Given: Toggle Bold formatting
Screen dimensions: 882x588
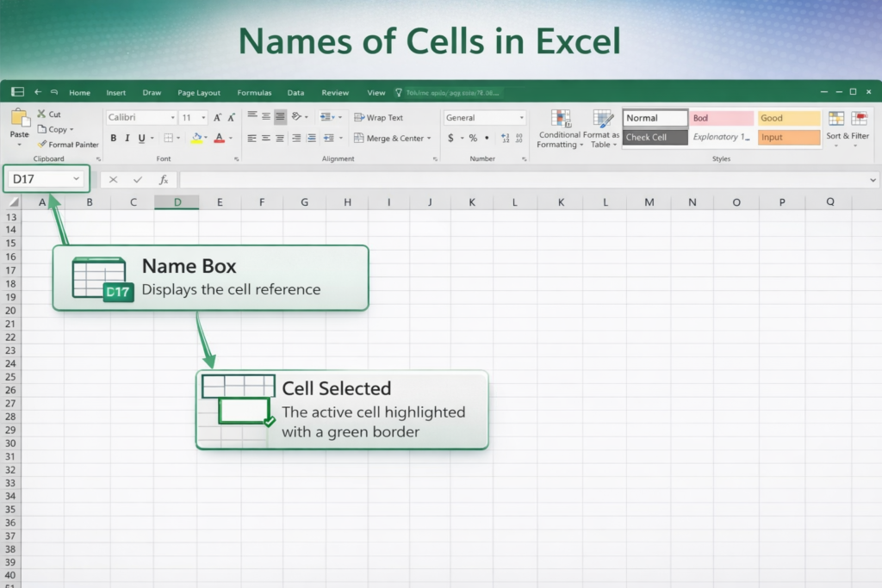Looking at the screenshot, I should pos(113,138).
